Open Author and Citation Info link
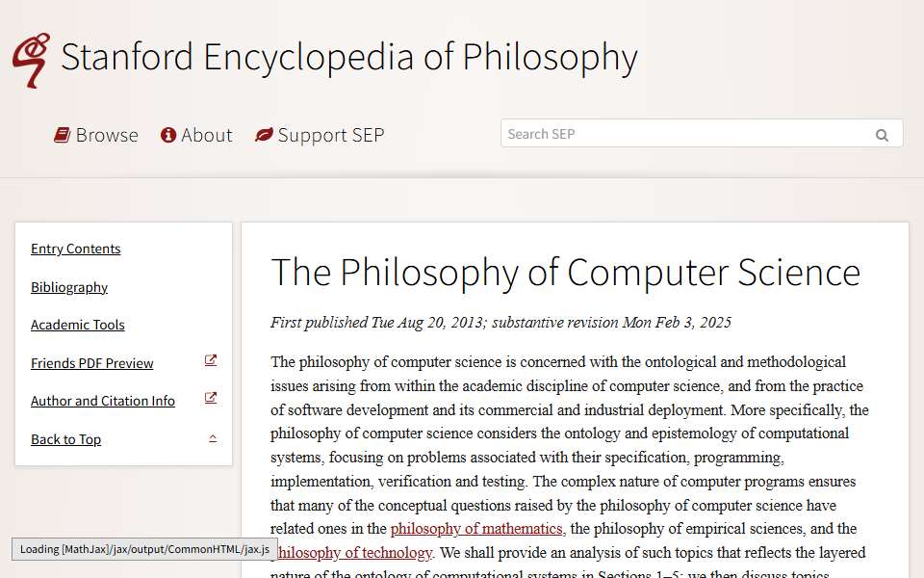The image size is (924, 578). tap(103, 401)
